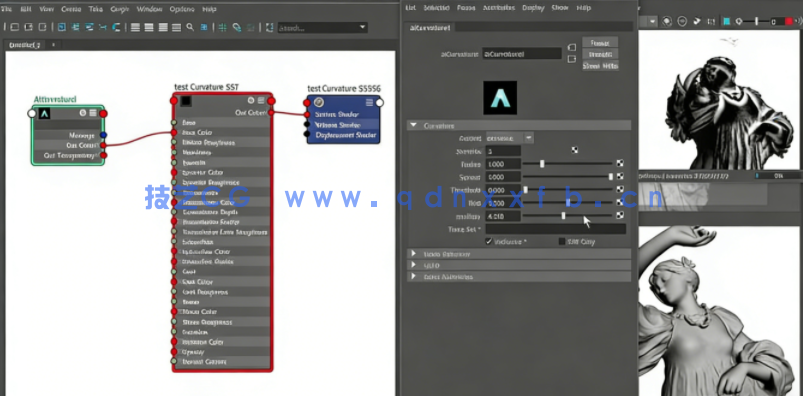Click the paperclip link icon in toolbar
803x396 pixels.
(237, 27)
